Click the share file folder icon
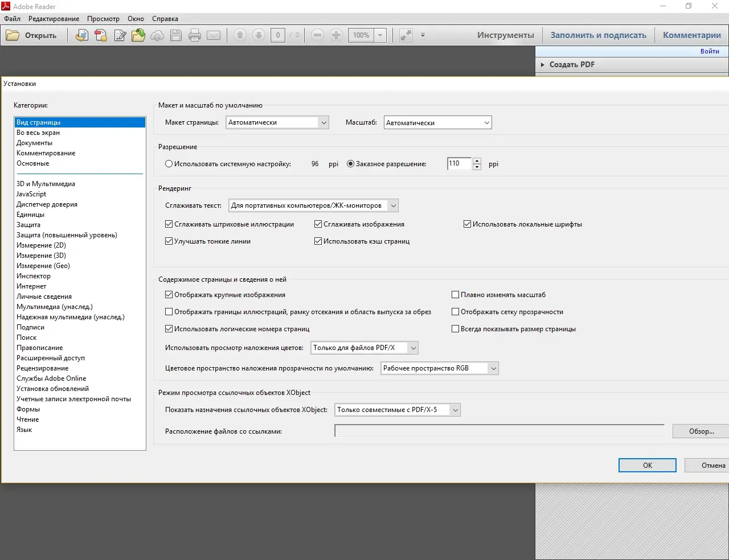The height and width of the screenshot is (560, 729). click(x=138, y=35)
